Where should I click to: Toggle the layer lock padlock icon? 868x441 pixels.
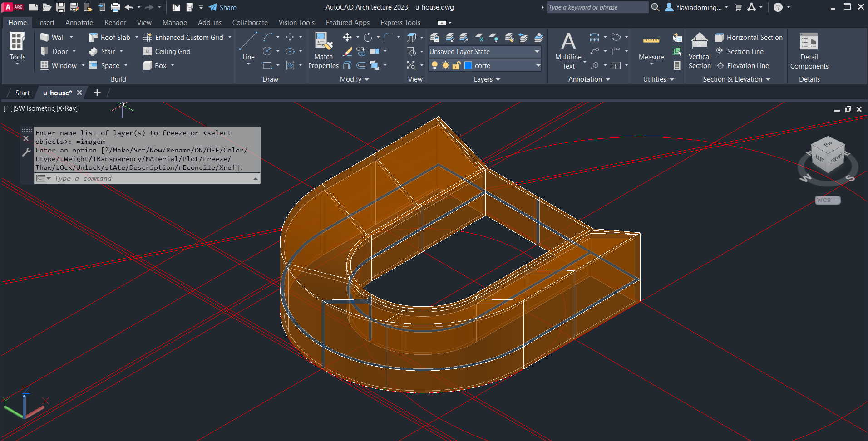click(x=457, y=65)
